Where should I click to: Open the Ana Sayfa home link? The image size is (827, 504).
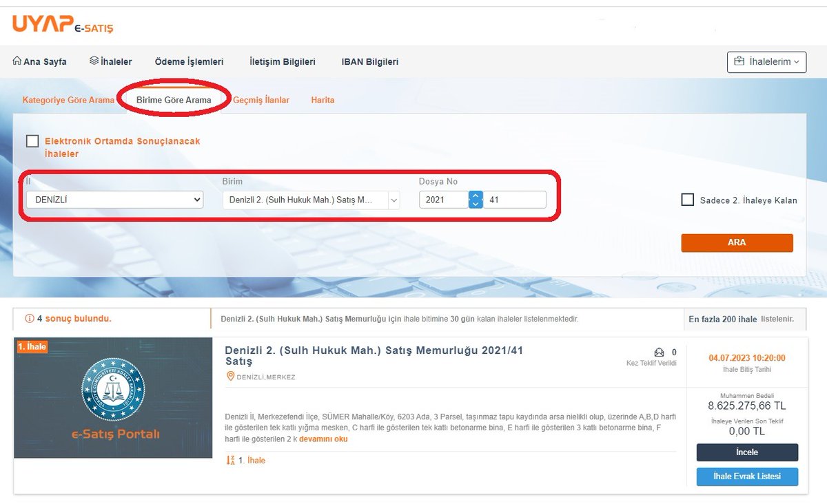click(x=40, y=62)
